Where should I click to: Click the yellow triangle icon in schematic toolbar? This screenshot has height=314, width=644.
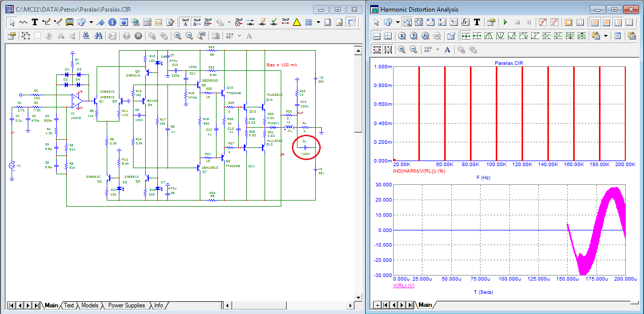point(297,22)
